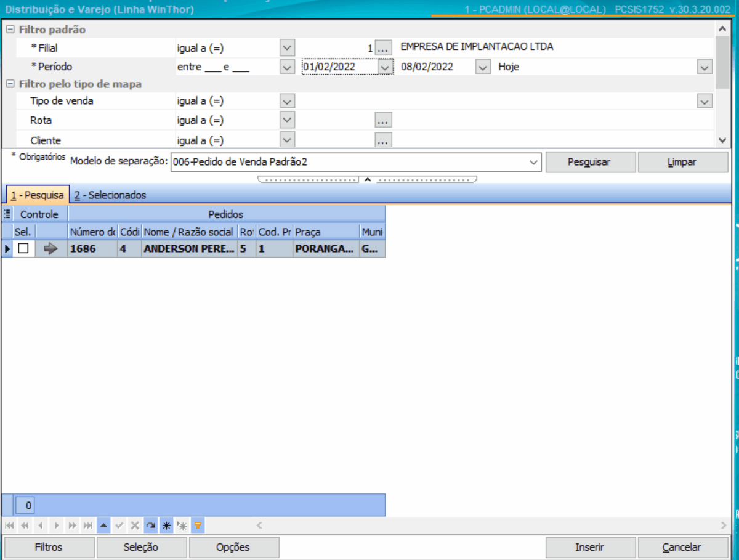Image resolution: width=739 pixels, height=560 pixels.
Task: Open the Hoje period preset dropdown
Action: (x=705, y=67)
